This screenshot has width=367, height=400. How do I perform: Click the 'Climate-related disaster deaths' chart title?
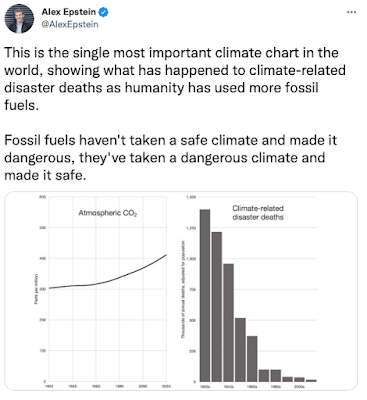tap(258, 213)
